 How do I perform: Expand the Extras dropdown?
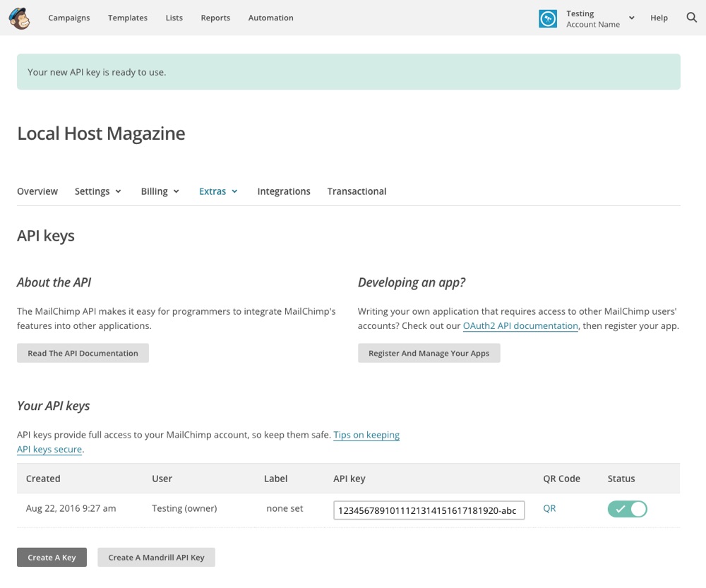218,191
